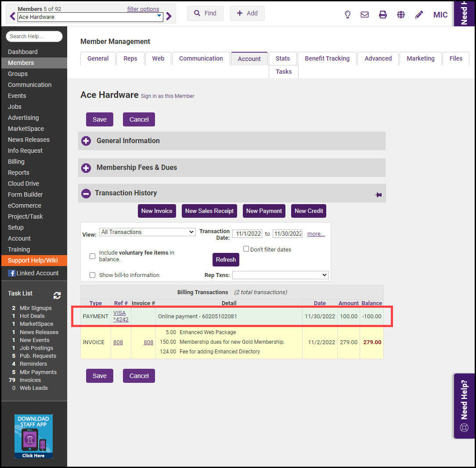Viewport: 476px width, 468px height.
Task: Enable Include voluntary fee items checkbox
Action: [92, 256]
